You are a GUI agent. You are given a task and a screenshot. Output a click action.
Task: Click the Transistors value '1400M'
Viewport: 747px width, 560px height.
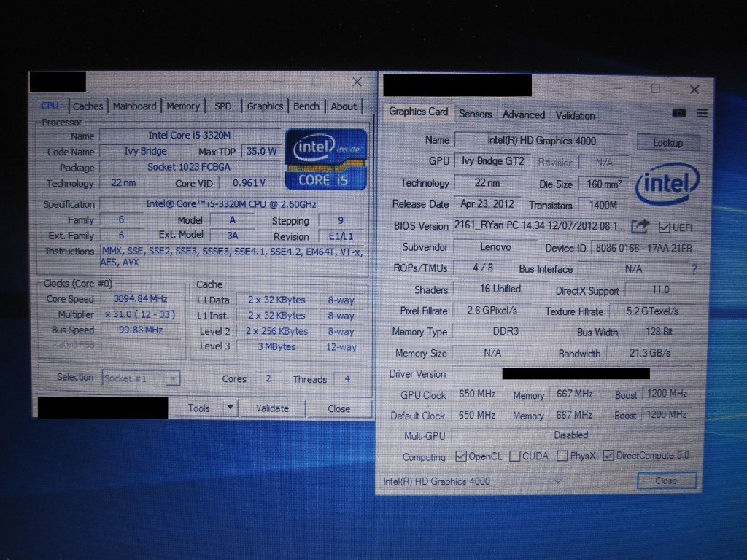(603, 205)
